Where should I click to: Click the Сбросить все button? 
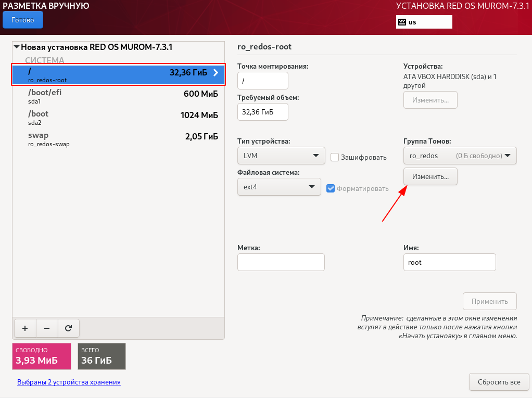(499, 382)
